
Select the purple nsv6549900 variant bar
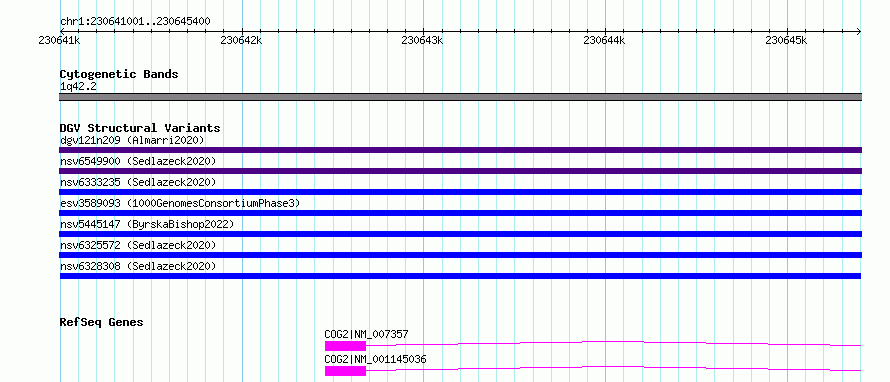(x=460, y=171)
